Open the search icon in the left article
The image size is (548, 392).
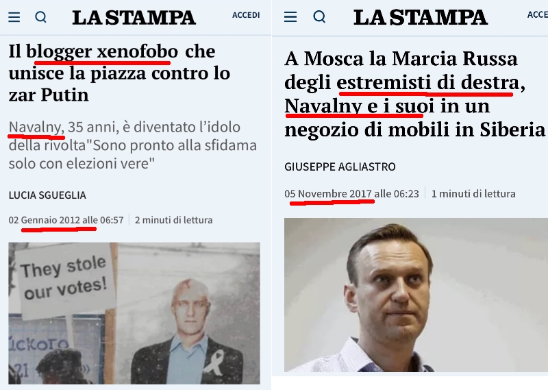click(x=41, y=16)
